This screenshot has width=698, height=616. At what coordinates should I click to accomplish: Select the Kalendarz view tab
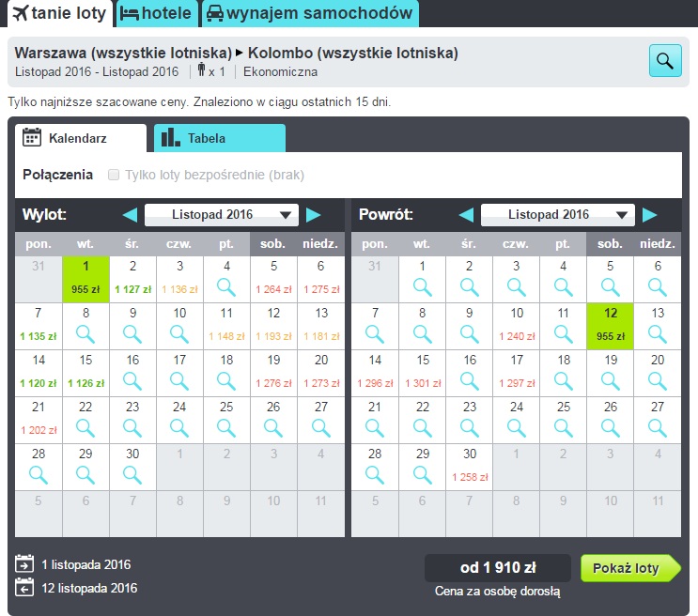pyautogui.click(x=81, y=138)
